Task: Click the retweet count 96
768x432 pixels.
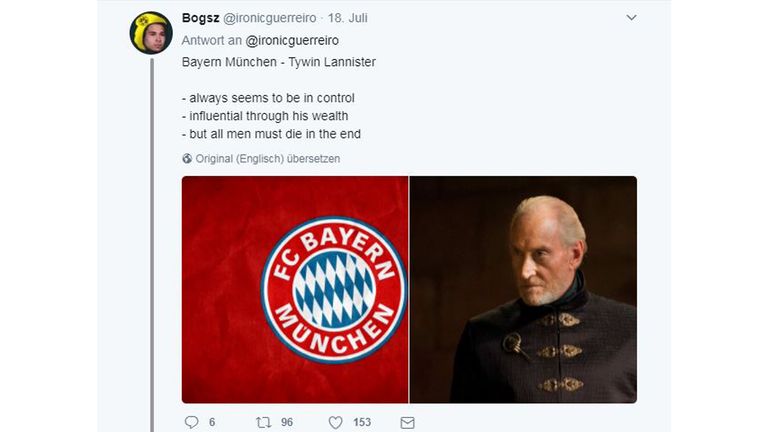Action: click(x=287, y=422)
